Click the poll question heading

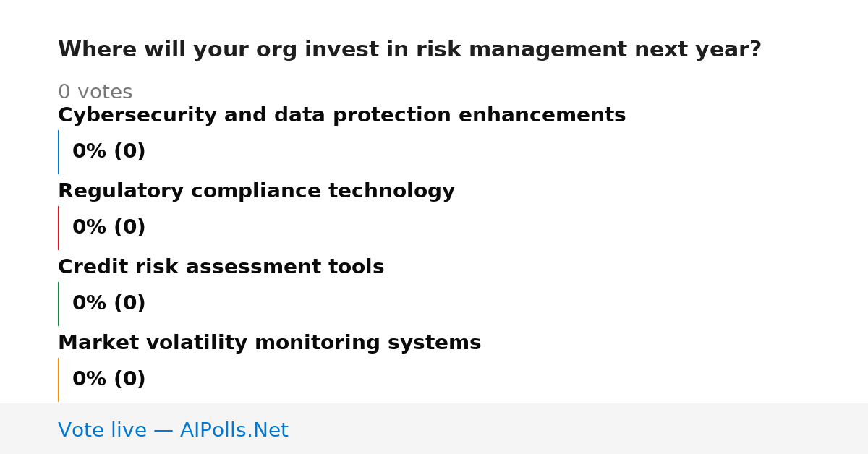point(409,50)
